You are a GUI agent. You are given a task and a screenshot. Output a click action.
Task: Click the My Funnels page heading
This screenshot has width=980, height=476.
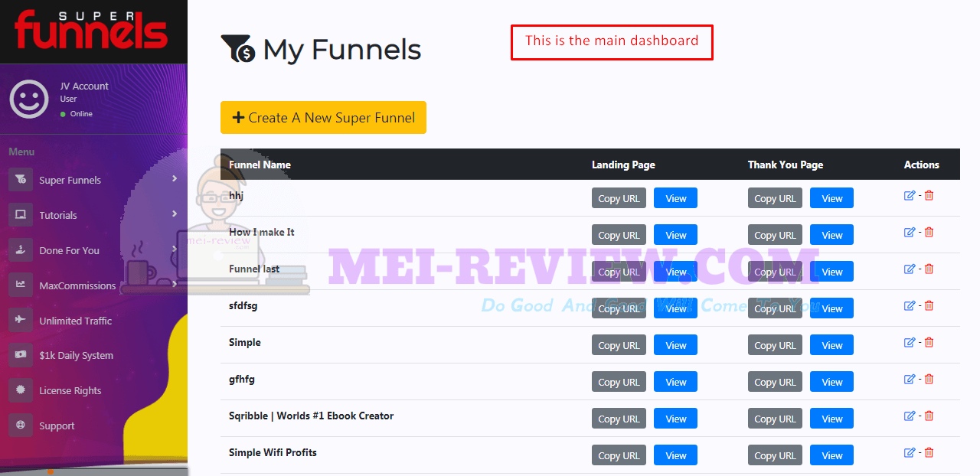point(321,50)
